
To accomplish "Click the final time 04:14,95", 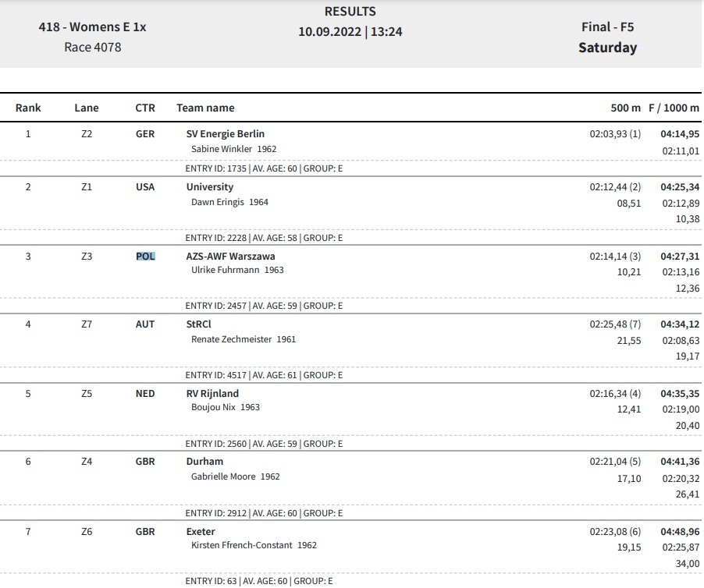I will (x=680, y=133).
